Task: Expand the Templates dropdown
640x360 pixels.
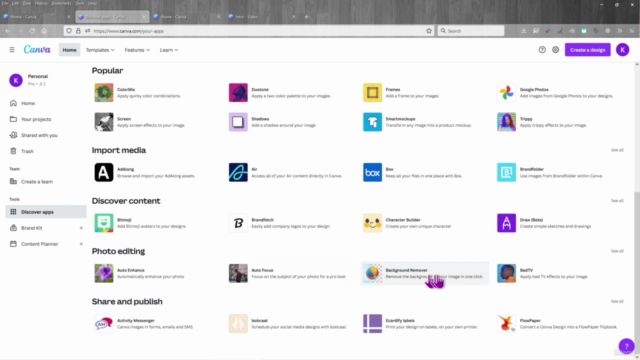Action: (100, 50)
